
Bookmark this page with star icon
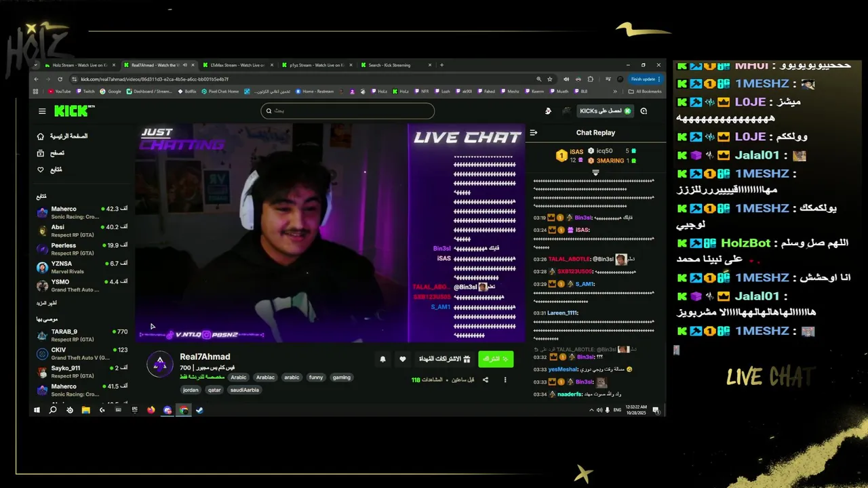(550, 79)
